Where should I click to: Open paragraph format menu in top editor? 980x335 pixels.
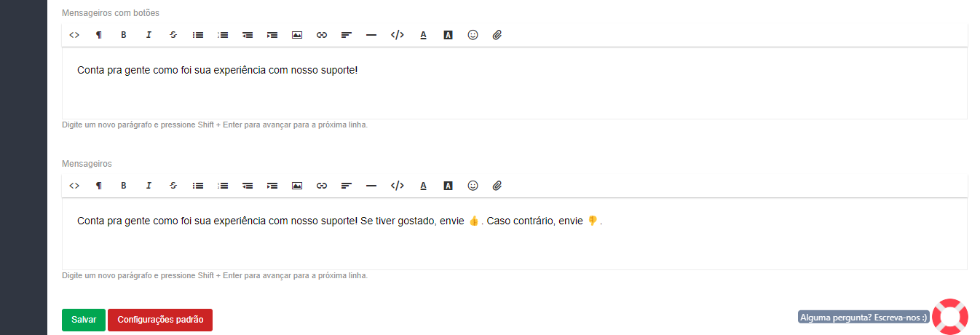99,35
